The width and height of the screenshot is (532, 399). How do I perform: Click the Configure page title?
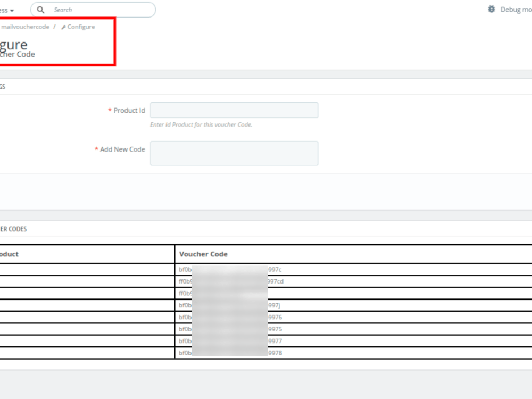(13, 44)
